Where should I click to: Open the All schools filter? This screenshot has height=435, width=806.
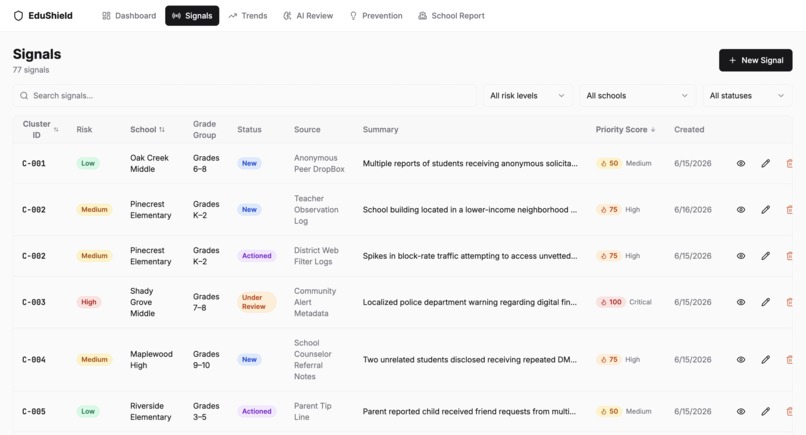(637, 96)
